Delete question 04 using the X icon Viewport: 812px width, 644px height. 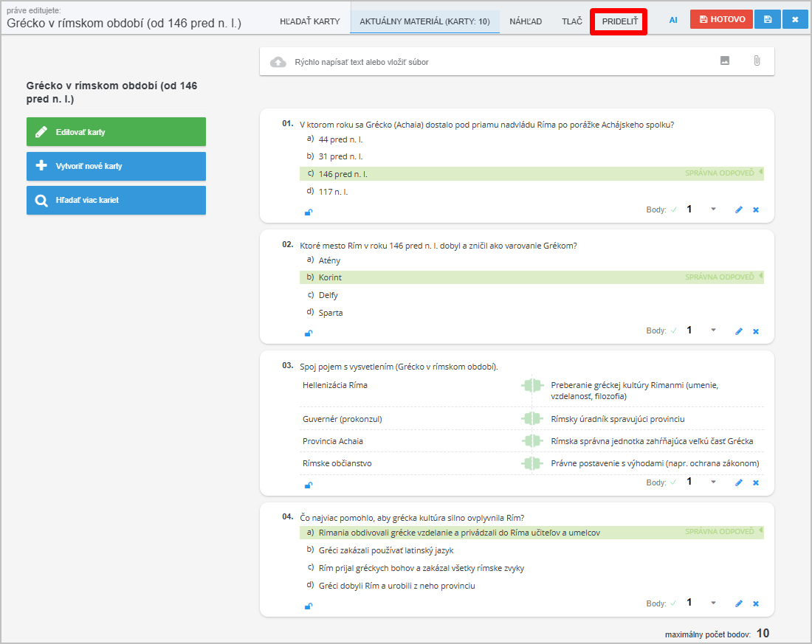[x=755, y=604]
